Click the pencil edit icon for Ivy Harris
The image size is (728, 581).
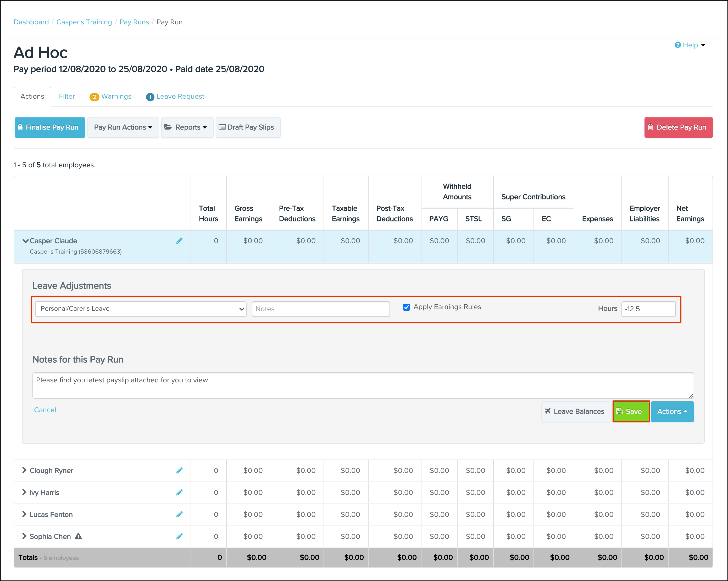pyautogui.click(x=179, y=492)
